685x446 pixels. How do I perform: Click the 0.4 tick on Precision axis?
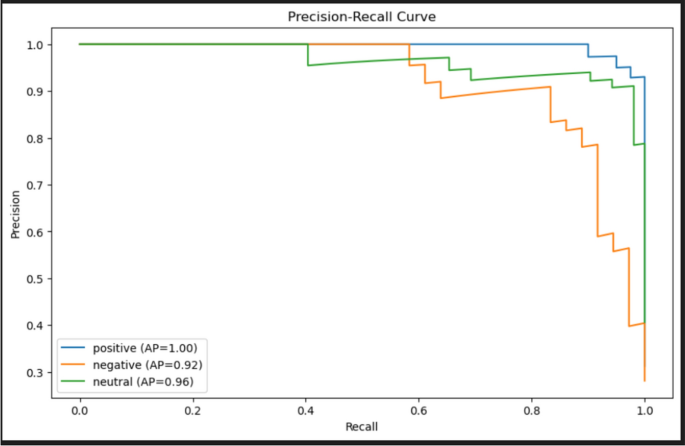coord(36,326)
